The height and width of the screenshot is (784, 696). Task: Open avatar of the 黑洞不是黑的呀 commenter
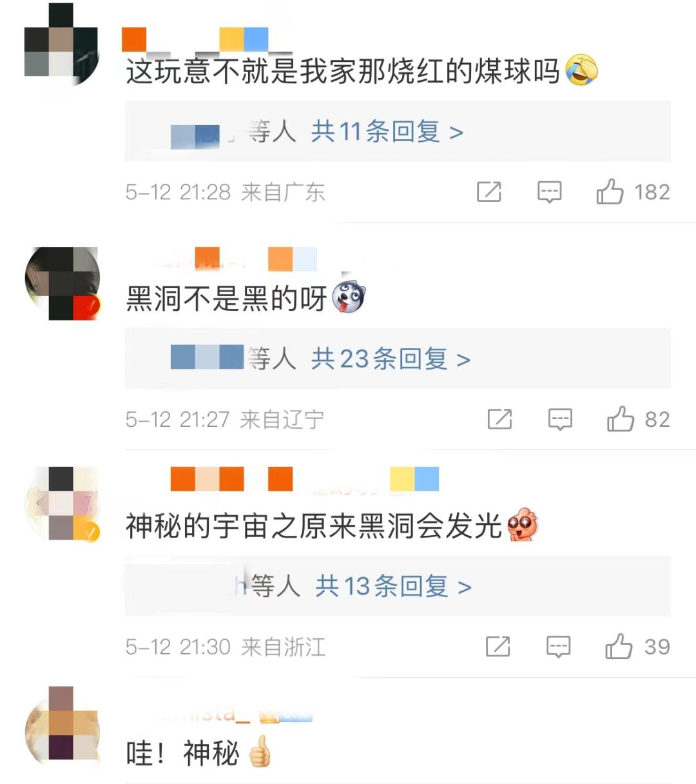coord(63,283)
